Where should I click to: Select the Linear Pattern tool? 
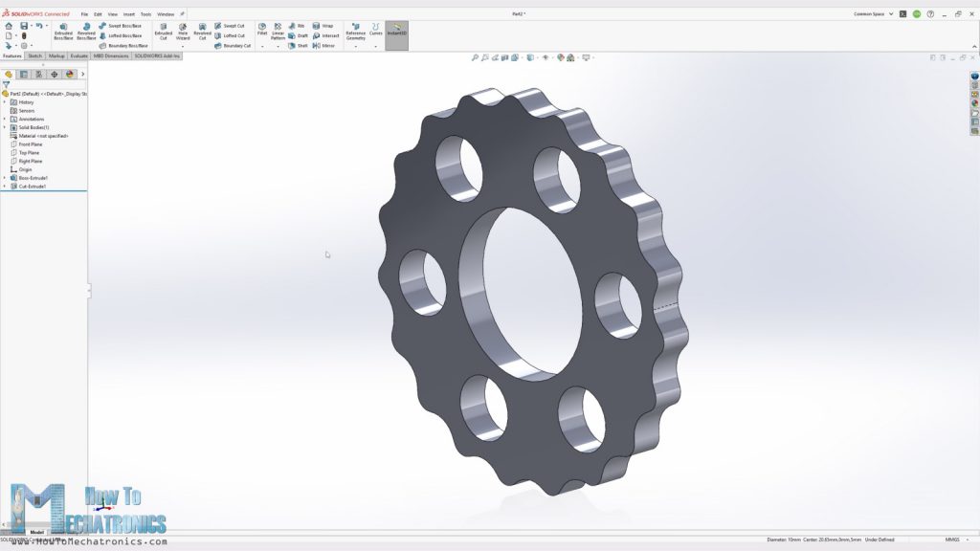tap(277, 33)
